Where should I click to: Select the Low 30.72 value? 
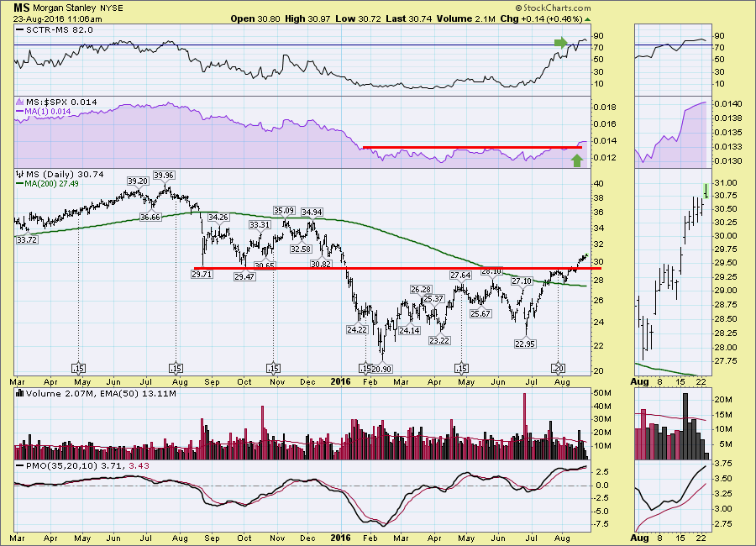[x=358, y=18]
